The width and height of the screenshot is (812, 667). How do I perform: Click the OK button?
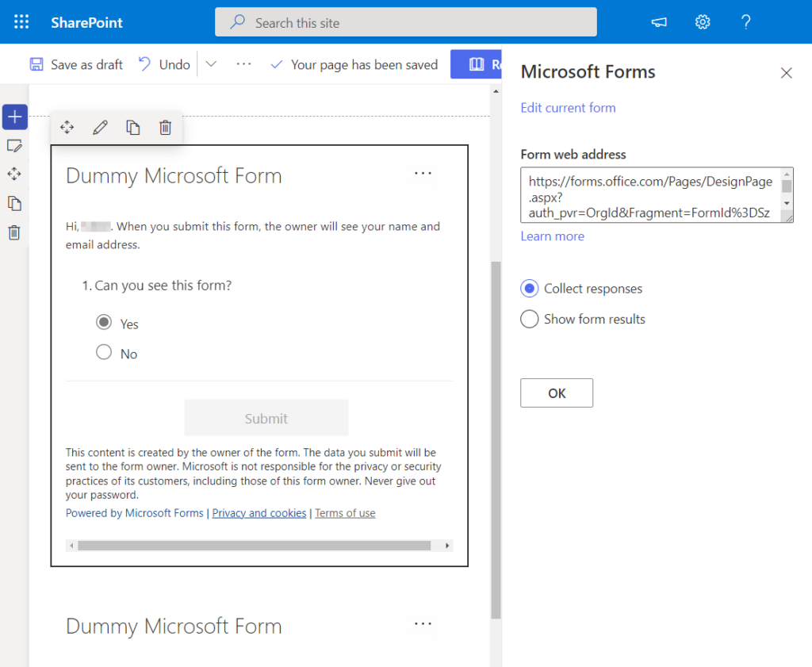pyautogui.click(x=557, y=393)
